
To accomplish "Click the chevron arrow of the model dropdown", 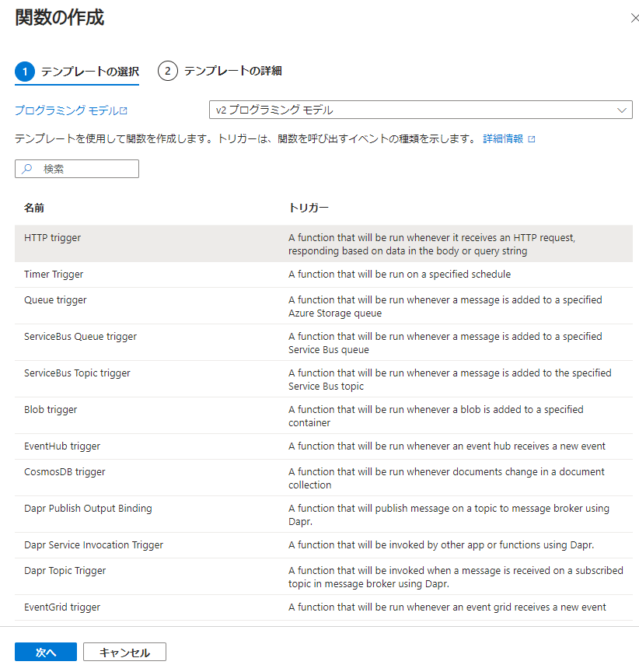I will 622,110.
